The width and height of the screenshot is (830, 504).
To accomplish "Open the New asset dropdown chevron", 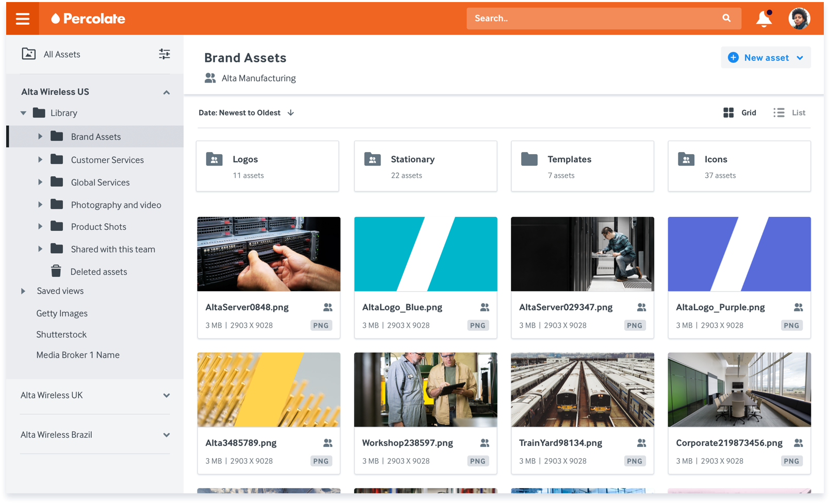I will click(x=800, y=58).
